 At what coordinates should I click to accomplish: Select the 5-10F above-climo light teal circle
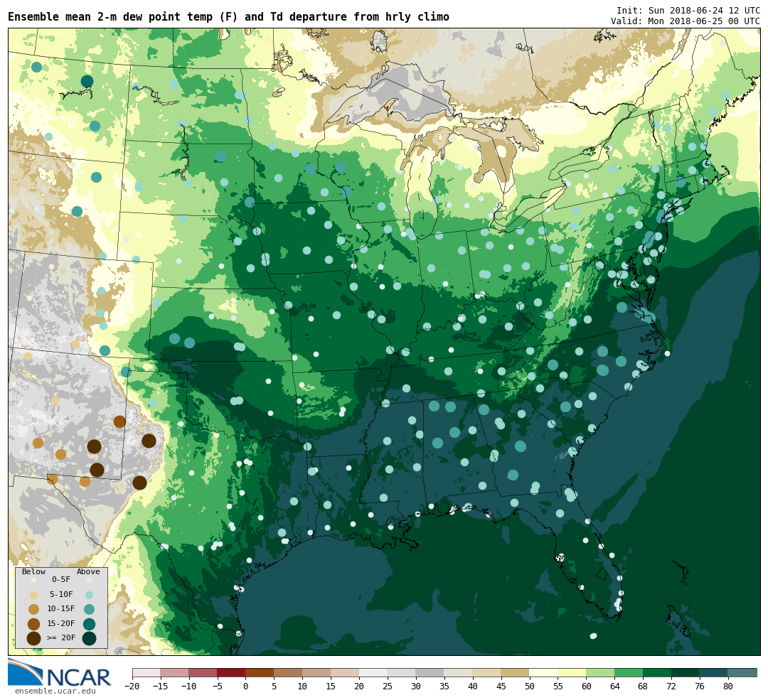(89, 596)
